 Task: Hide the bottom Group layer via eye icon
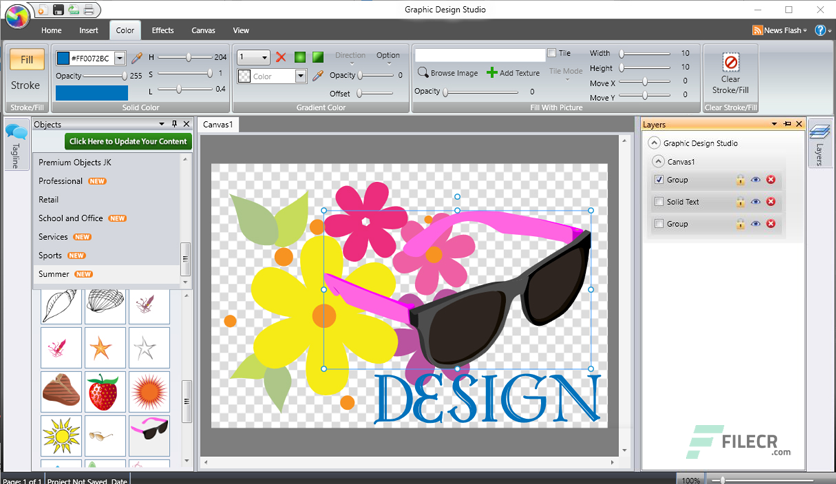click(x=755, y=223)
